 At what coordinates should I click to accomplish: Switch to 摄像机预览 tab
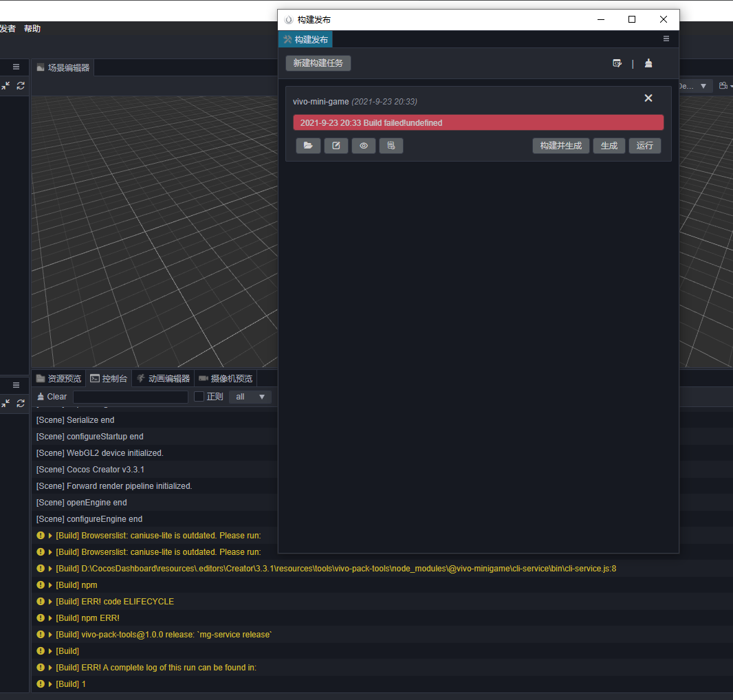(226, 378)
